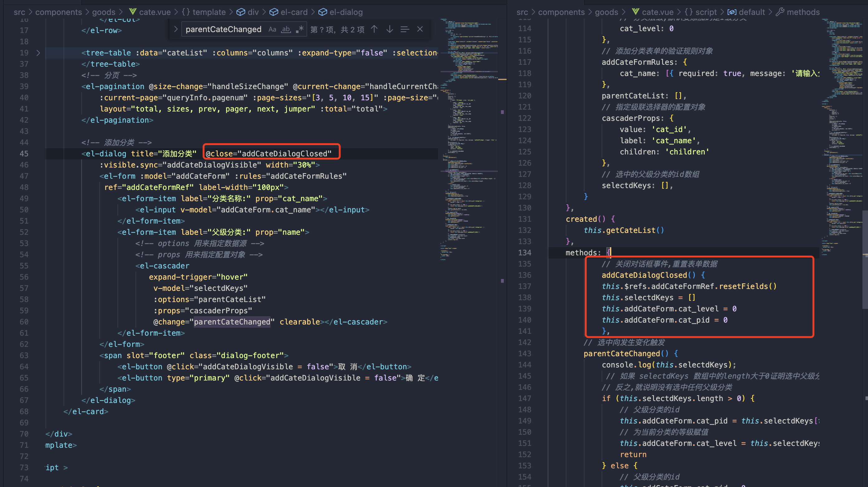Click ref="addCateFormRef" on line 48
Screen dimensions: 868x487
point(149,187)
